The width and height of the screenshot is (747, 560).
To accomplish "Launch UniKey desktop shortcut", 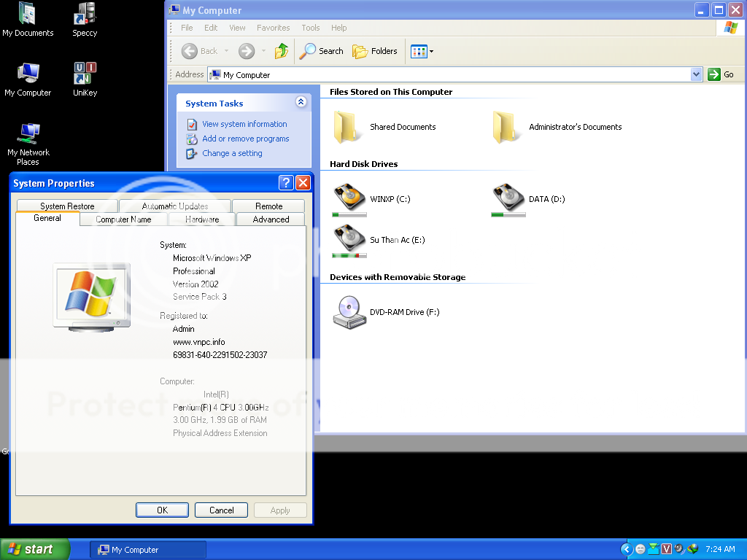I will (85, 79).
